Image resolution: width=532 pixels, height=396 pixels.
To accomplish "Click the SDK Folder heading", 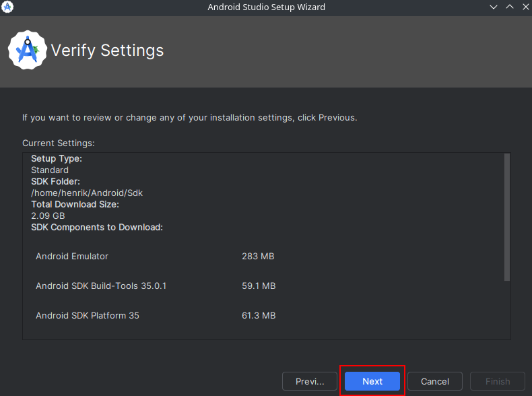I will [x=55, y=181].
